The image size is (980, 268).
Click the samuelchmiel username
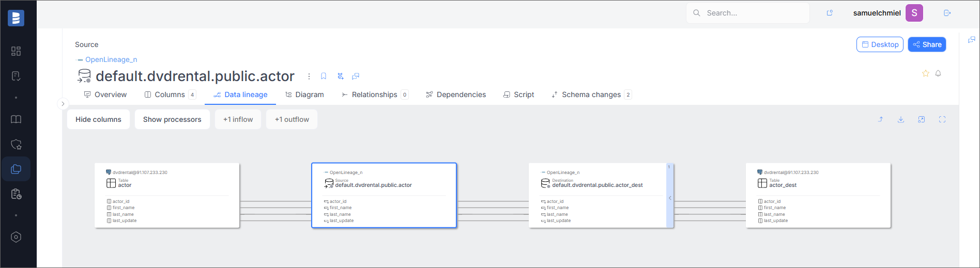click(x=877, y=13)
